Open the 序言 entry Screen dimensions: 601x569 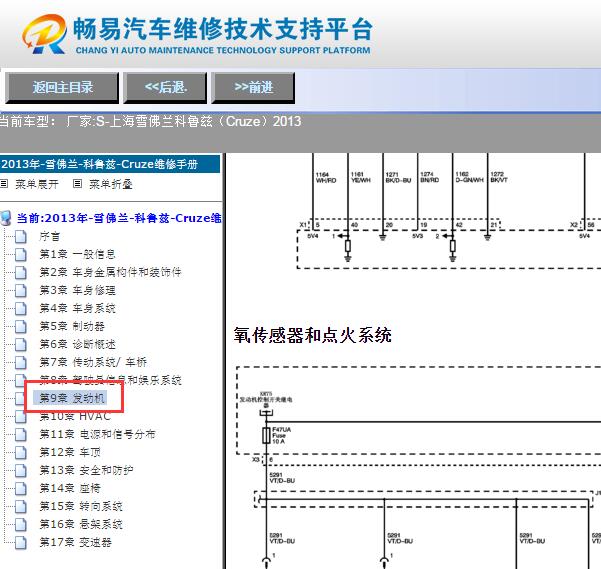coord(49,236)
